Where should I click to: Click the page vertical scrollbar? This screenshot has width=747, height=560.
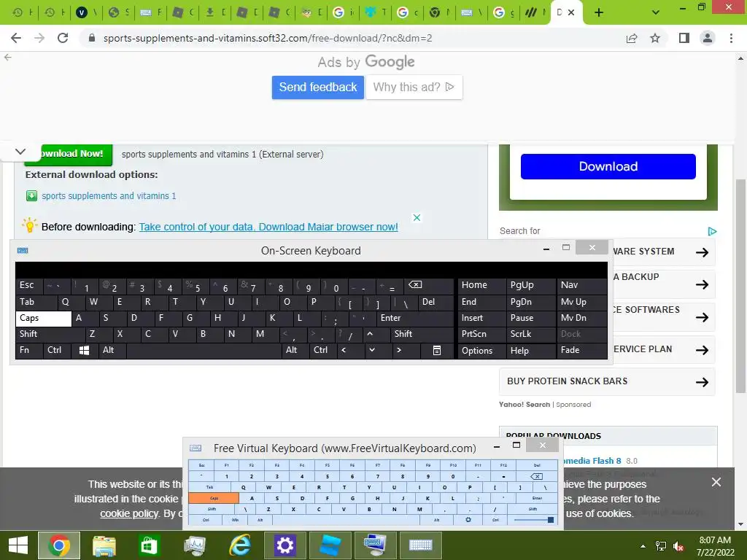coord(740,286)
